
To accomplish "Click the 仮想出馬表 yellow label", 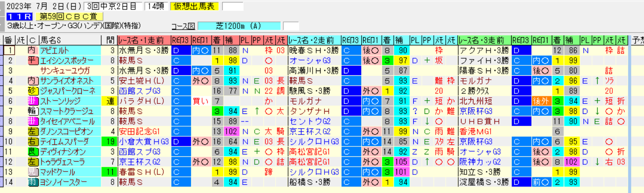I will point(195,6).
